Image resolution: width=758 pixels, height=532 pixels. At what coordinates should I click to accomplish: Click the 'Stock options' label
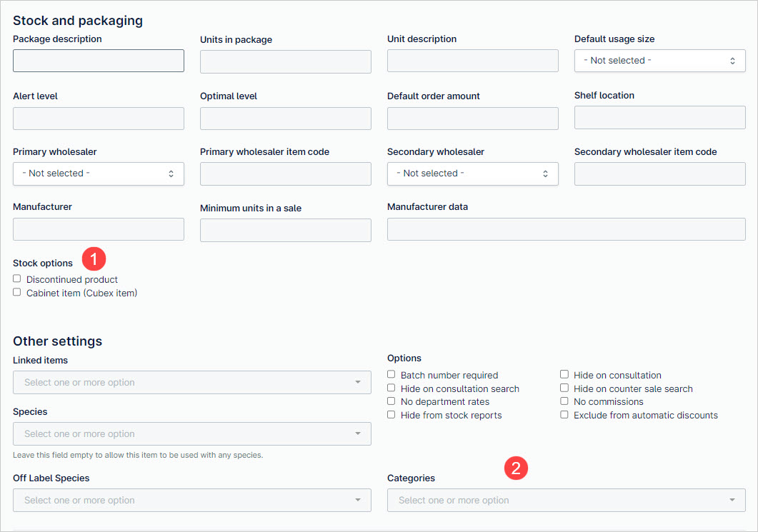coord(43,264)
